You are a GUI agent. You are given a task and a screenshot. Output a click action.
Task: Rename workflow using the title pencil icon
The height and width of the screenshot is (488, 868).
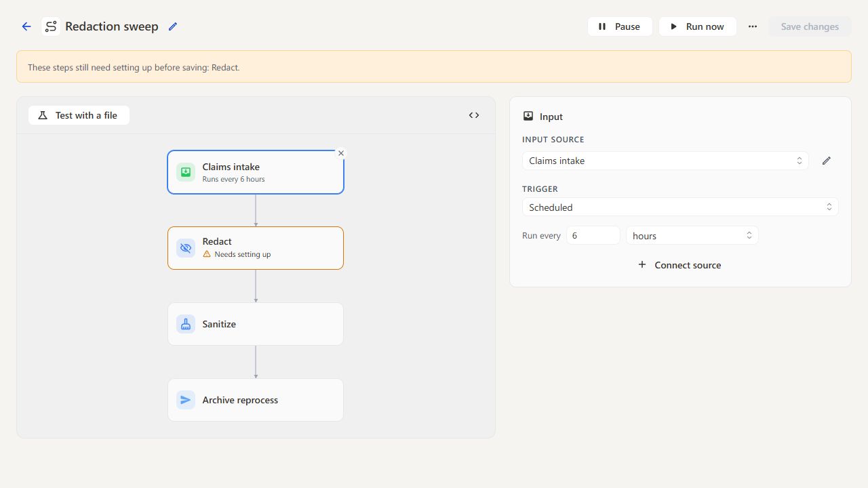point(173,26)
